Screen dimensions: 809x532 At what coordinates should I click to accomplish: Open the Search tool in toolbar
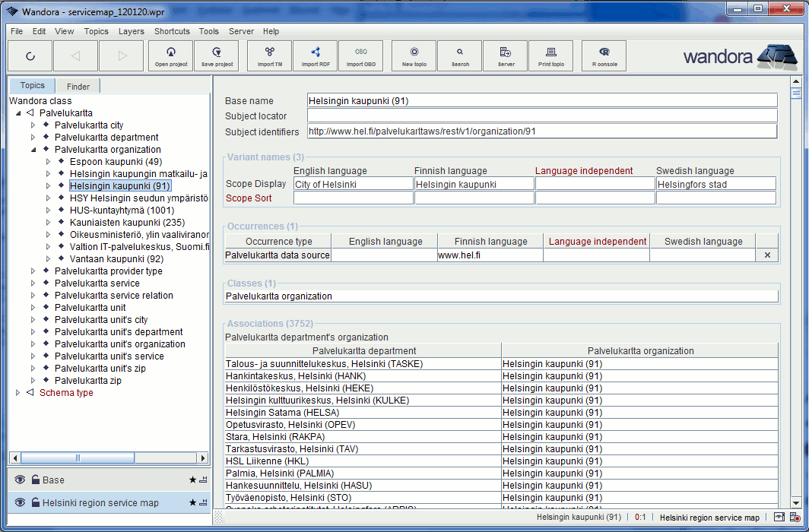coord(460,55)
